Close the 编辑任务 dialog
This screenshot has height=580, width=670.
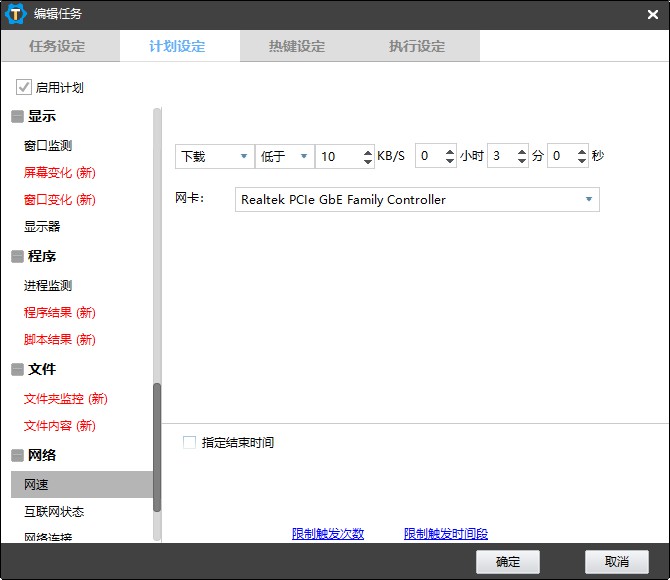pos(652,15)
